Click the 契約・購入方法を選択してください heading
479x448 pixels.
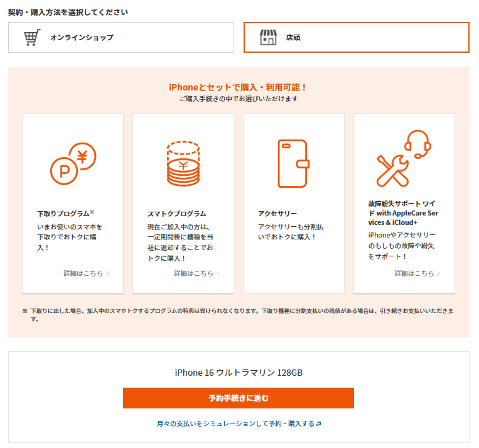[x=68, y=12]
